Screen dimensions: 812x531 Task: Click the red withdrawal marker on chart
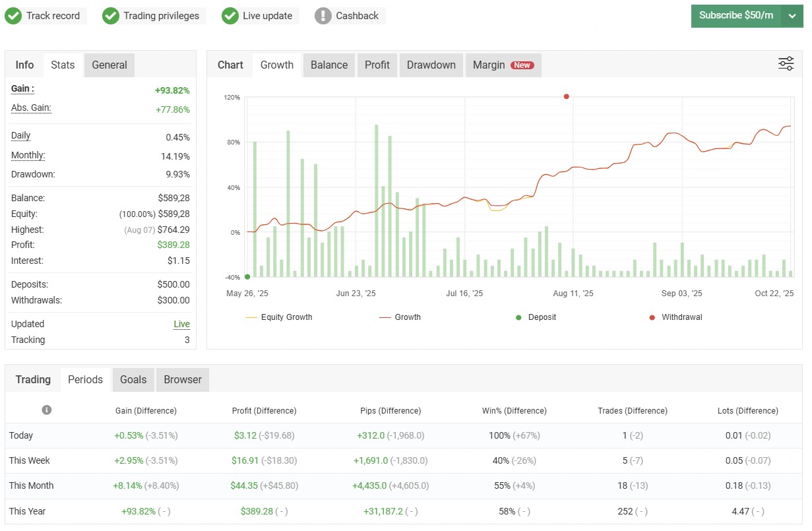[566, 96]
